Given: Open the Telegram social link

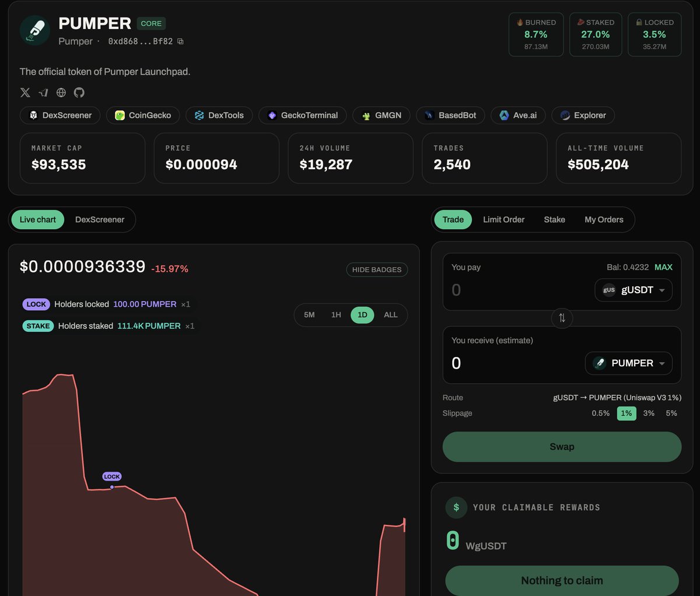Looking at the screenshot, I should tap(43, 92).
